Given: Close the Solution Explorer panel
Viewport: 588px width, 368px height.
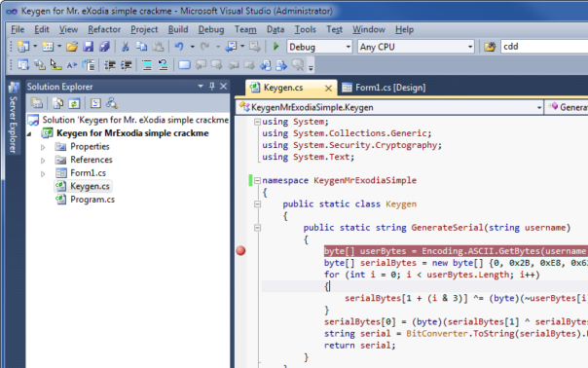Looking at the screenshot, I should [x=224, y=87].
